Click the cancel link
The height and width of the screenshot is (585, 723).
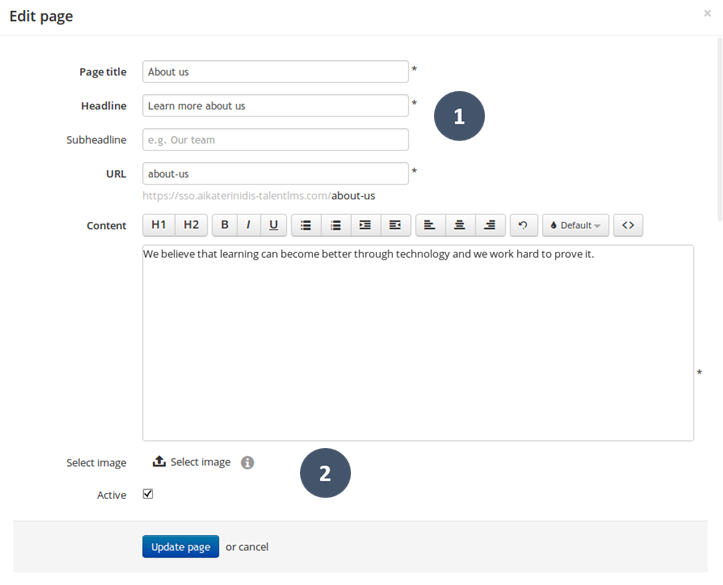point(254,547)
